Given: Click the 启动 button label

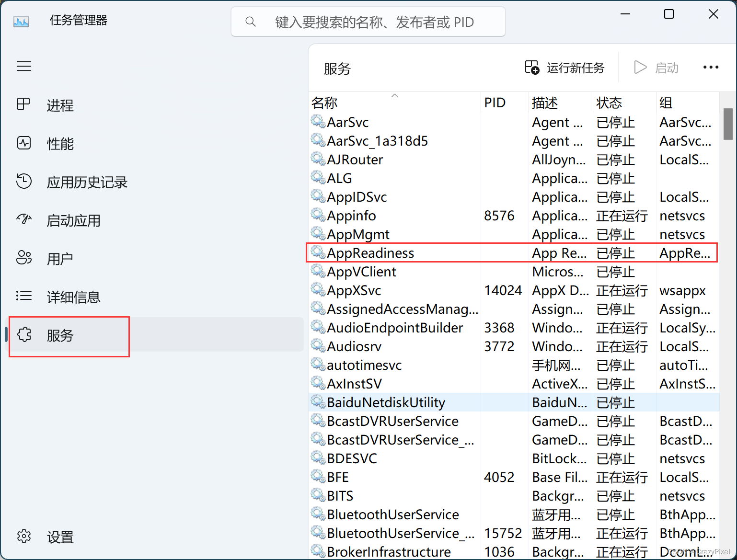Looking at the screenshot, I should tap(667, 68).
